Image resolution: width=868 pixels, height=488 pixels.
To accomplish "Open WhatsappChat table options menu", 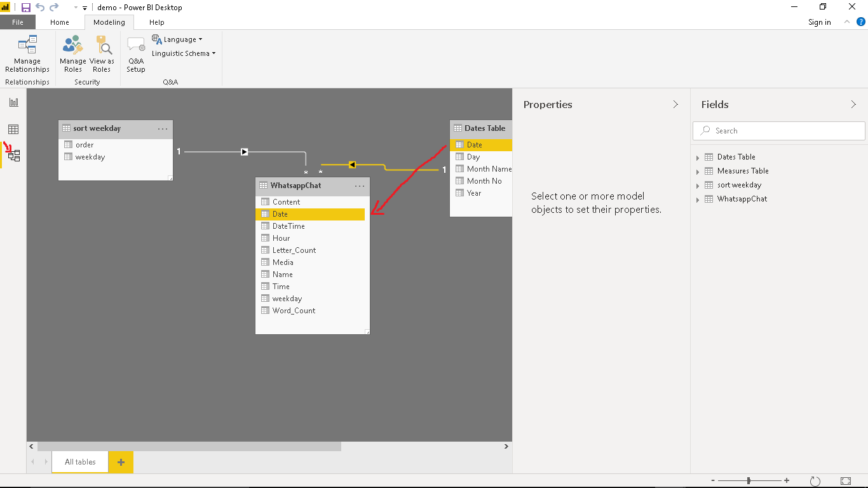I will click(360, 186).
